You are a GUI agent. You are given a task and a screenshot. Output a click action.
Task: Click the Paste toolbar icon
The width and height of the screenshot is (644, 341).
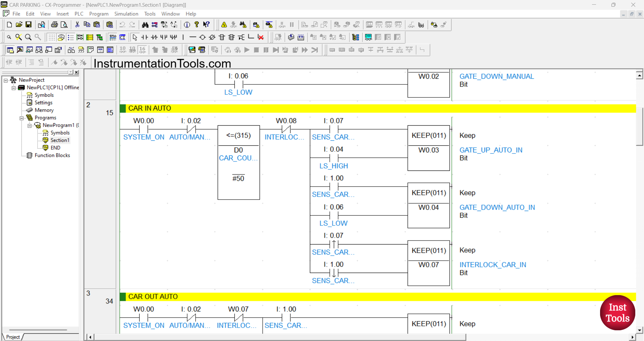click(x=96, y=24)
